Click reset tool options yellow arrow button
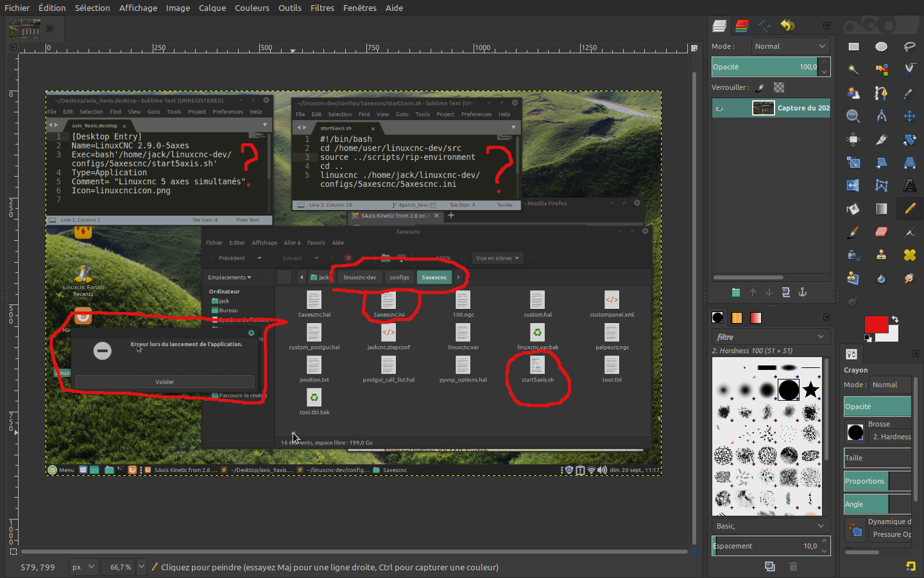924x578 pixels. click(x=911, y=566)
